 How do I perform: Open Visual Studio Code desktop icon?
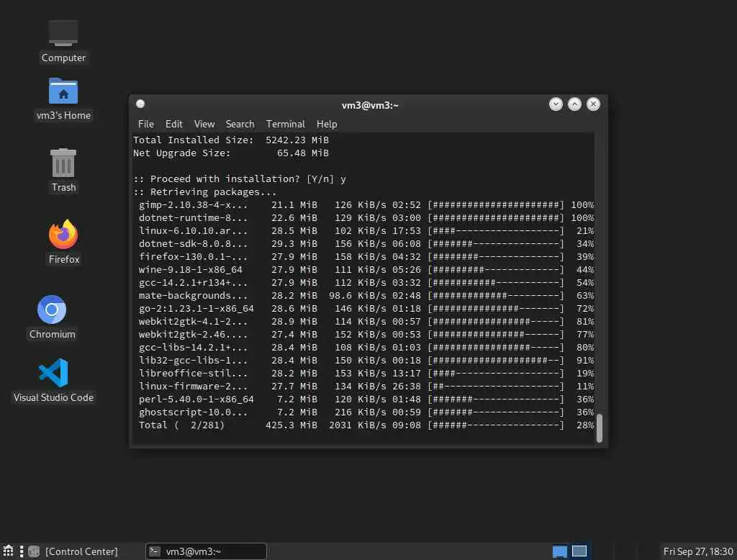coord(53,380)
